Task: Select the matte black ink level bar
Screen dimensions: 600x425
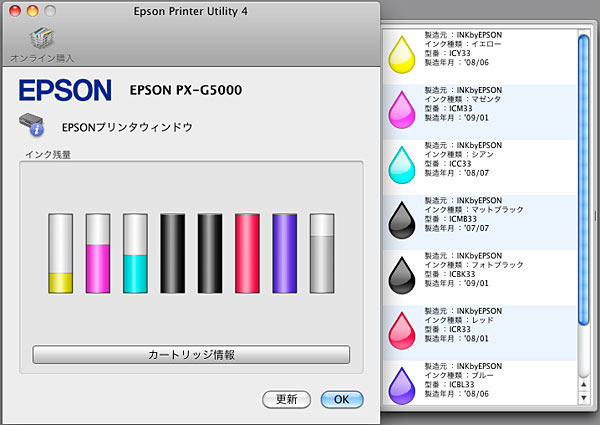Action: 173,254
